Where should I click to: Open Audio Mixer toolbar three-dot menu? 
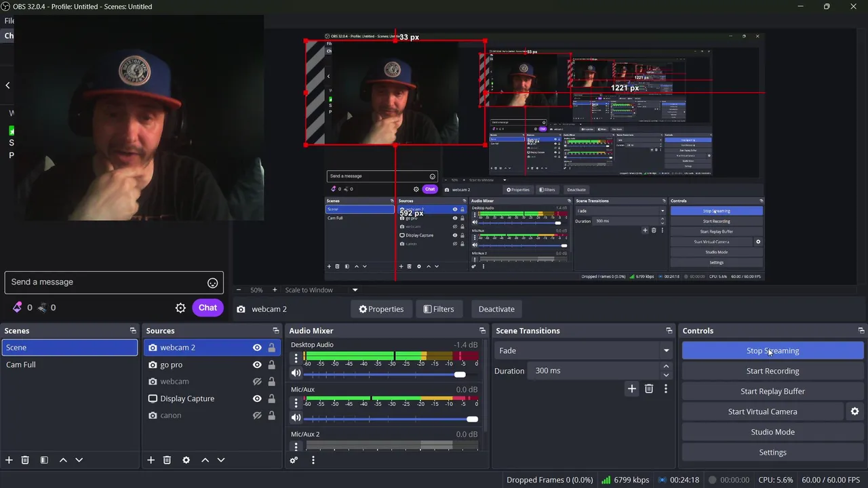pyautogui.click(x=313, y=460)
